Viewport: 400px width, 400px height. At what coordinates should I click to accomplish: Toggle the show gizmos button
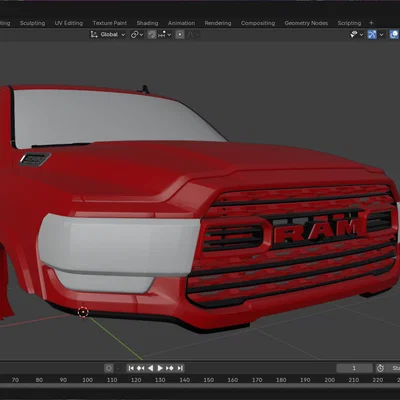pos(372,35)
